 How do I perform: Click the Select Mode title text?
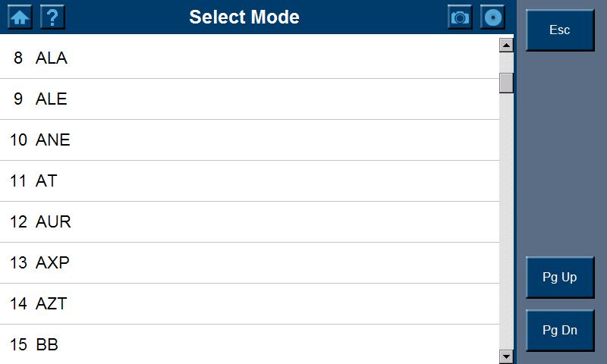coord(244,17)
